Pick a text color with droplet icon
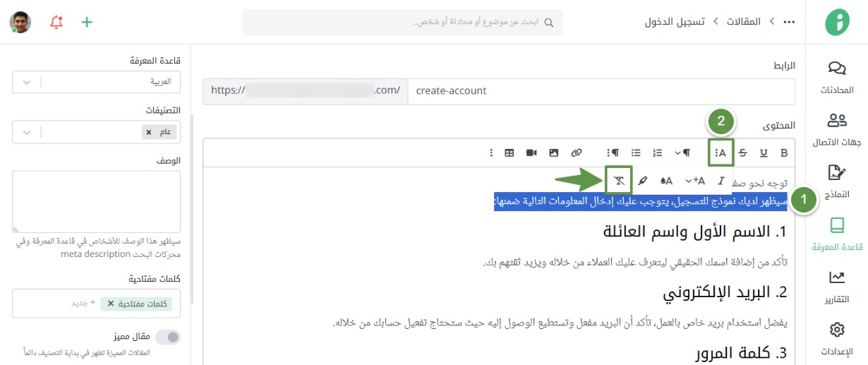Screen dimensions: 868x365 666,181
